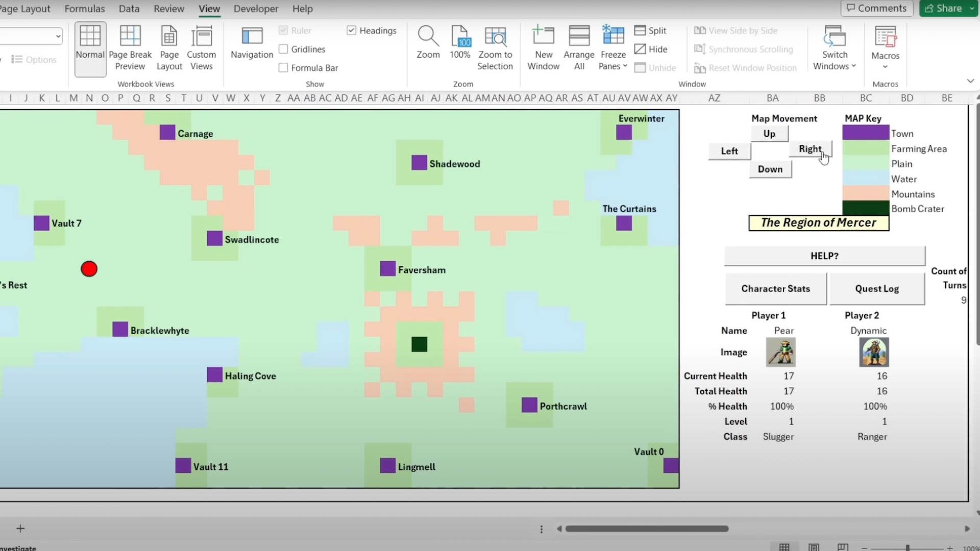The image size is (980, 551).
Task: Switch to the Formulas tab
Action: [x=84, y=9]
